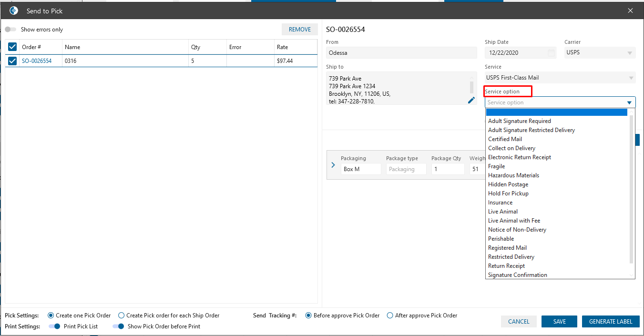Click the Packaging field Box M
644x336 pixels.
point(361,169)
